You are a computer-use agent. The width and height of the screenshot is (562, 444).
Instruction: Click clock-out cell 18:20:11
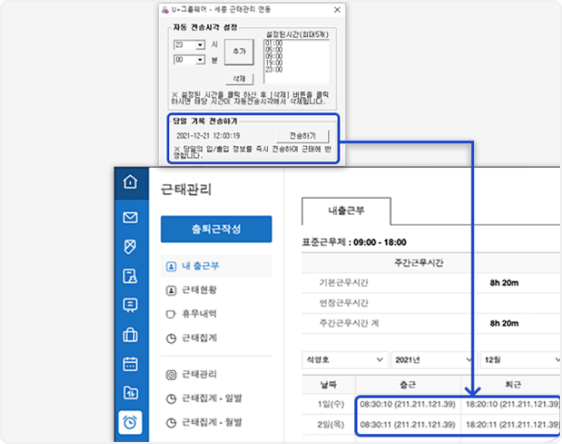pyautogui.click(x=513, y=425)
